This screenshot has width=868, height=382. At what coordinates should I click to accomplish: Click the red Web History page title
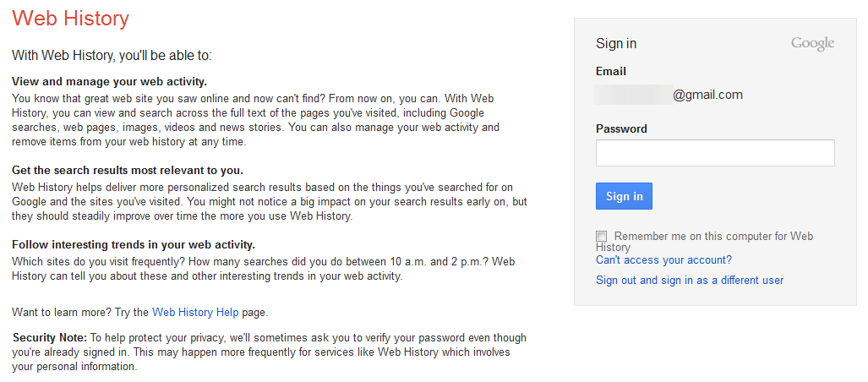pyautogui.click(x=71, y=18)
